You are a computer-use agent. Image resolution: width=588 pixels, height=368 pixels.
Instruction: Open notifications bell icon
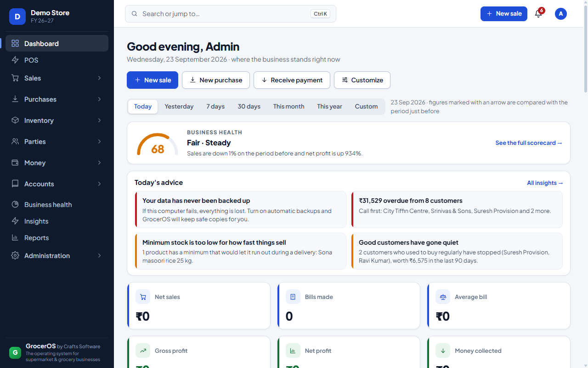[538, 14]
